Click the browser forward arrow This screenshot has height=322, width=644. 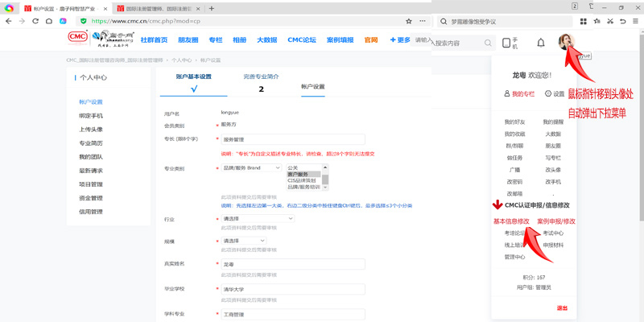tap(22, 21)
